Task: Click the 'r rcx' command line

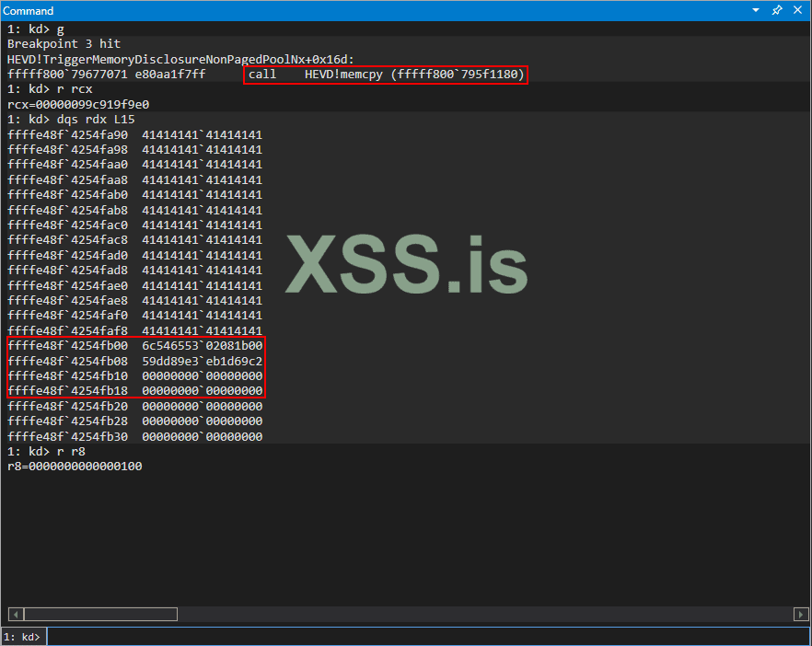Action: (x=50, y=89)
